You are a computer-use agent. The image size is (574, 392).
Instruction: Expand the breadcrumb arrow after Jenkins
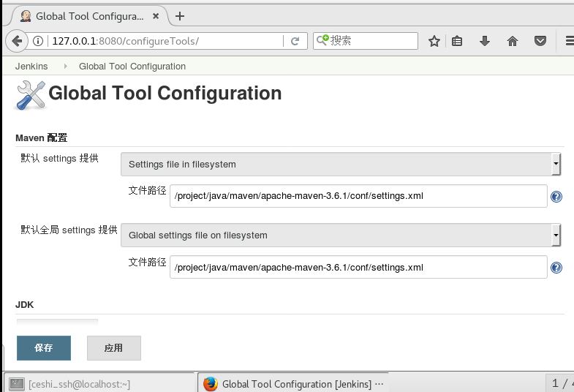click(x=64, y=67)
